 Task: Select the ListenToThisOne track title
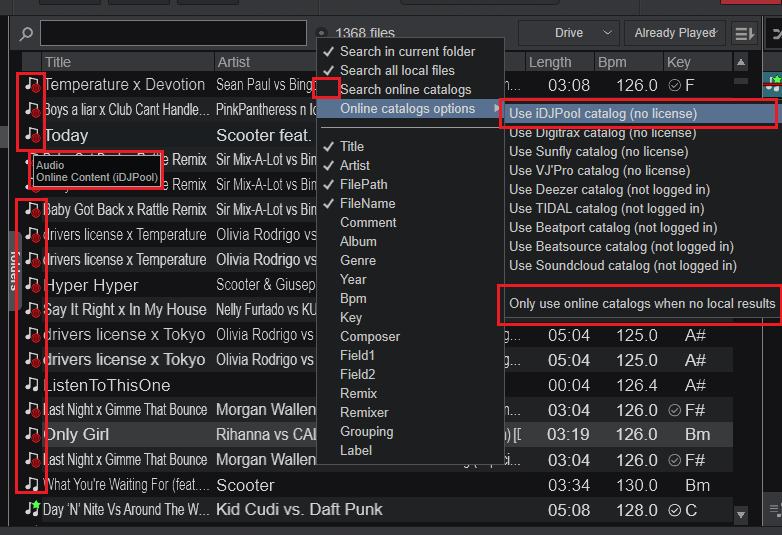point(107,385)
